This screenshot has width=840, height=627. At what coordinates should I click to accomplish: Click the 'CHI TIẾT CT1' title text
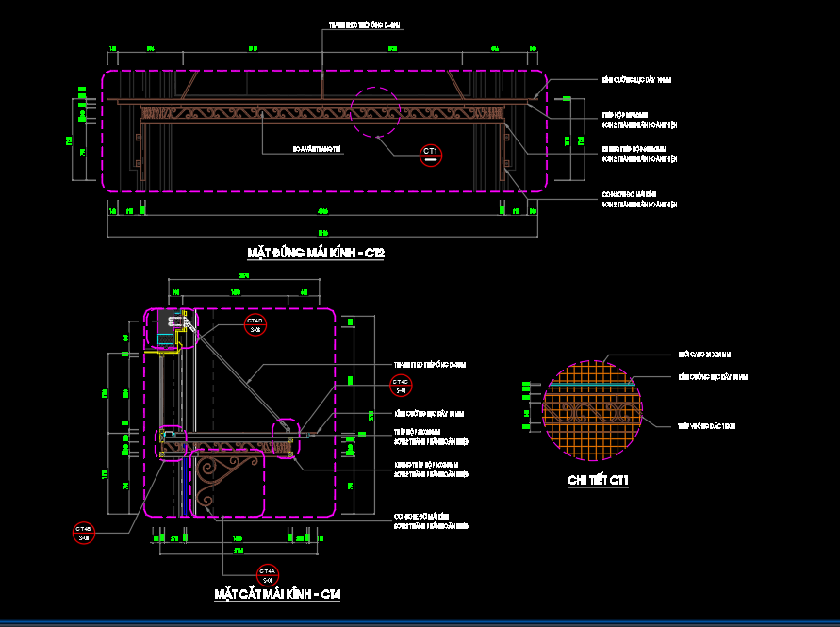tap(598, 480)
